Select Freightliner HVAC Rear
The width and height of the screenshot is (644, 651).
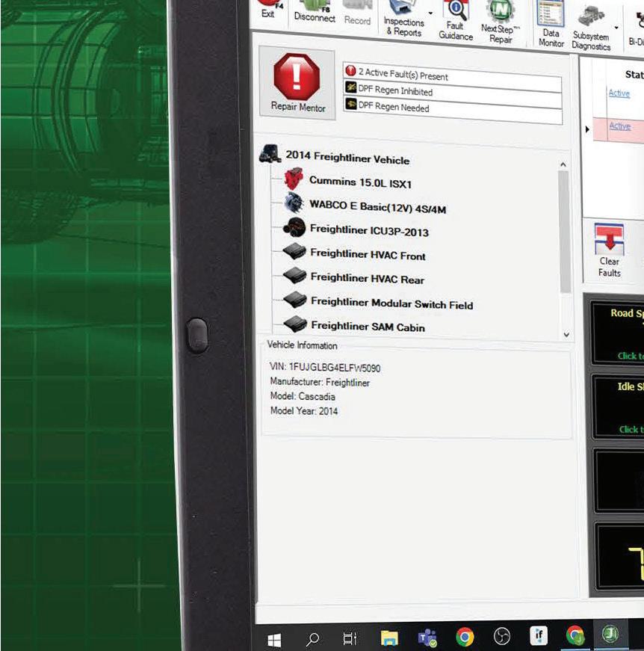point(368,278)
